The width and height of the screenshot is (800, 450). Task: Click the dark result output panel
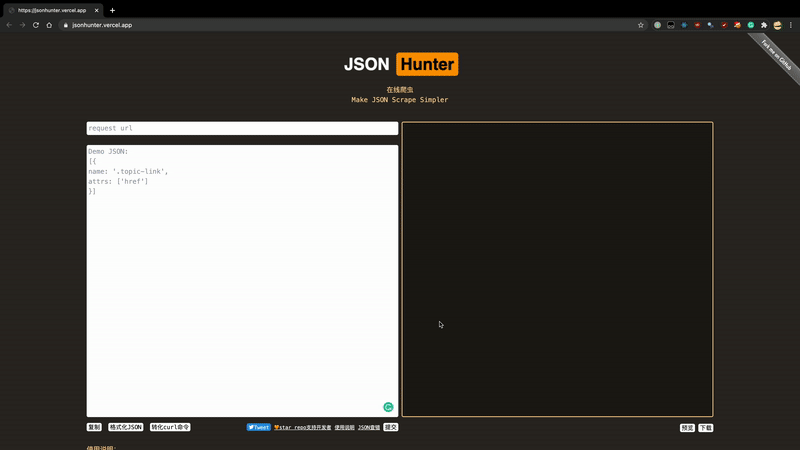557,269
